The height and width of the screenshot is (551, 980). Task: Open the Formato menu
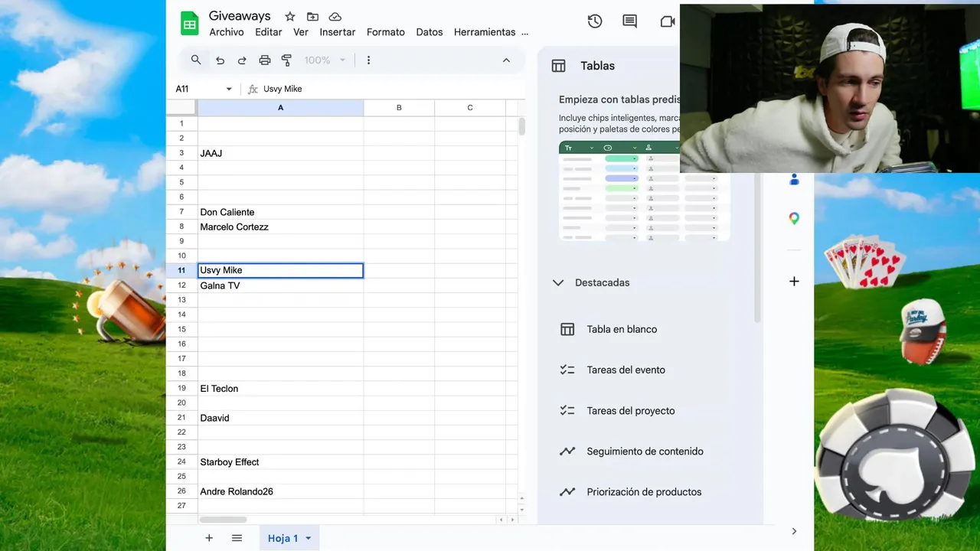point(386,32)
